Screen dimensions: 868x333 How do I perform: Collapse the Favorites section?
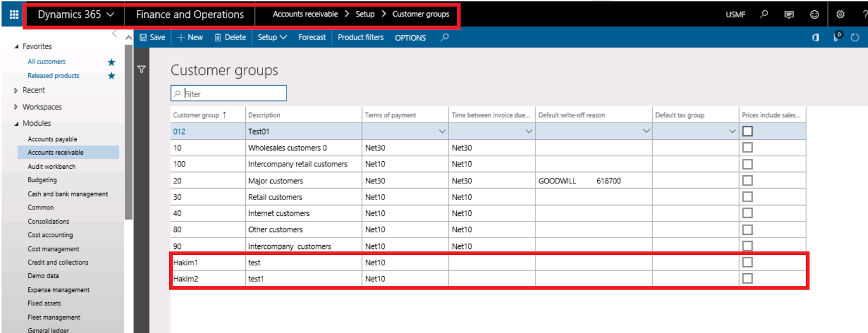point(16,47)
